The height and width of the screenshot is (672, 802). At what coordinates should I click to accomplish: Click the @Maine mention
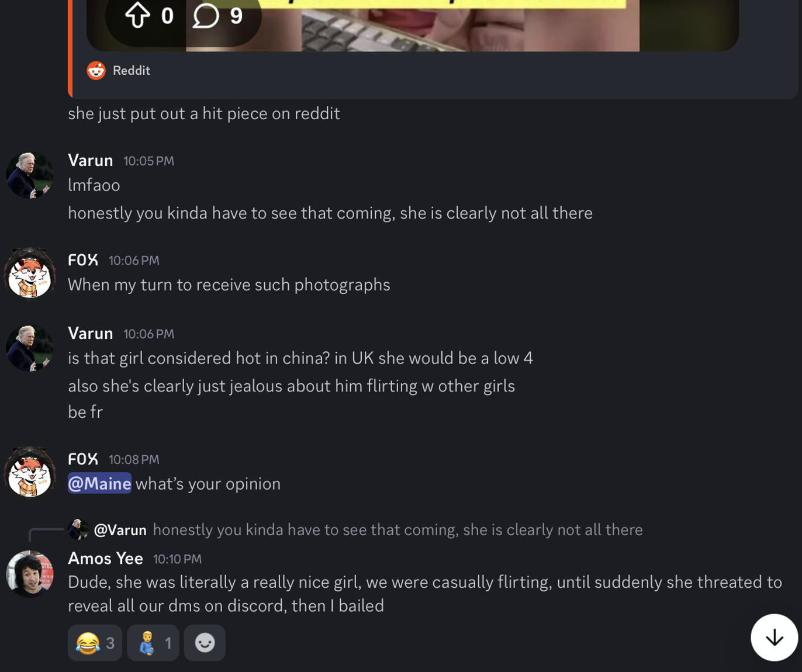(x=99, y=483)
